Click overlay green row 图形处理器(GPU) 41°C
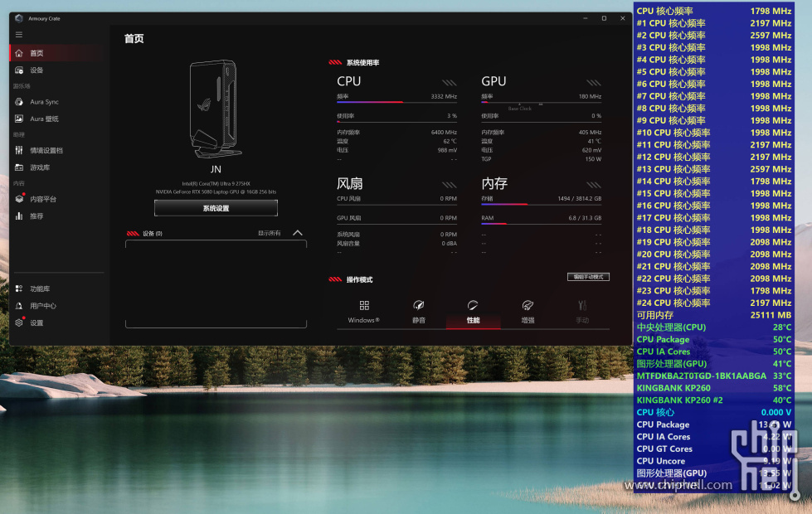The image size is (812, 514). pos(713,364)
